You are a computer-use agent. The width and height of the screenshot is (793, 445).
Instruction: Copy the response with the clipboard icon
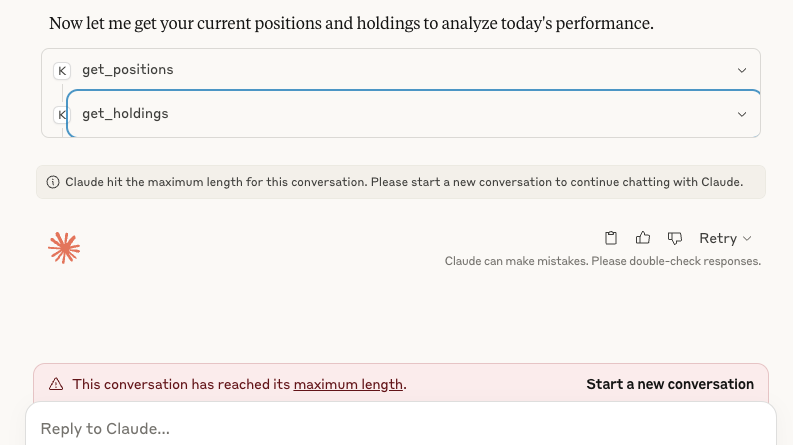point(611,238)
